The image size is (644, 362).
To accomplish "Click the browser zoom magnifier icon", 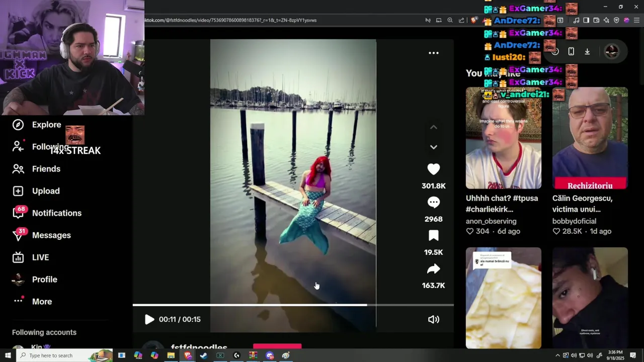I will [x=450, y=20].
